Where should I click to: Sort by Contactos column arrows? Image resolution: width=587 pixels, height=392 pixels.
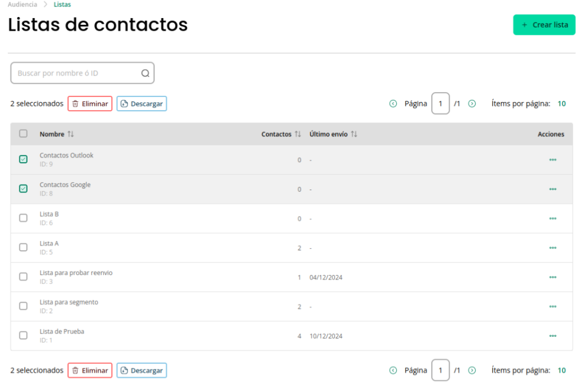tap(297, 134)
